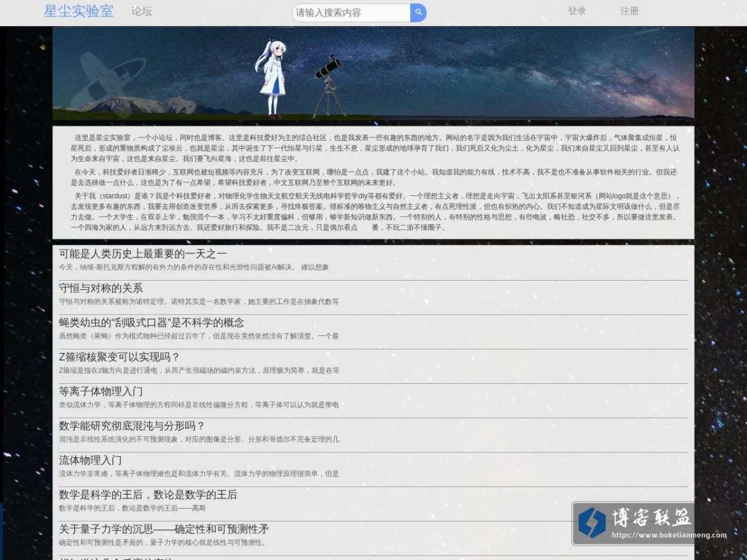747x560 pixels.
Task: Click excerpt starting 今天，纳维-斯托克斯方程解
Action: coord(194,268)
